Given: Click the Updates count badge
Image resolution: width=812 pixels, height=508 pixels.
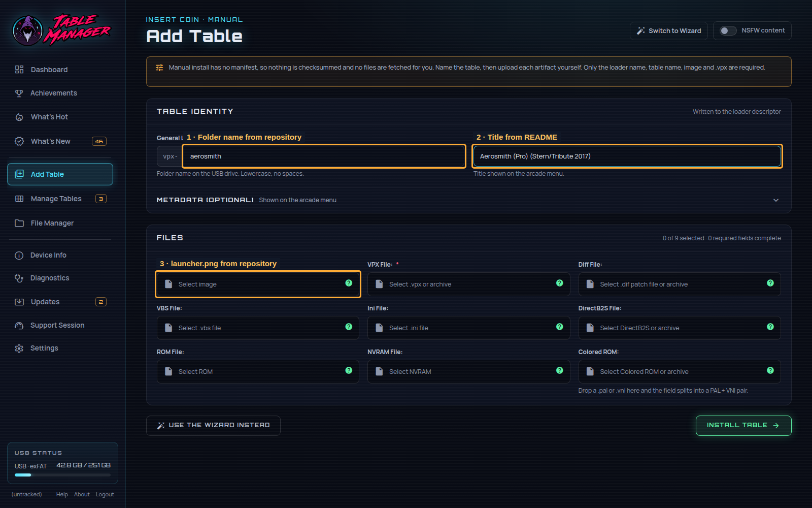Looking at the screenshot, I should (x=101, y=302).
